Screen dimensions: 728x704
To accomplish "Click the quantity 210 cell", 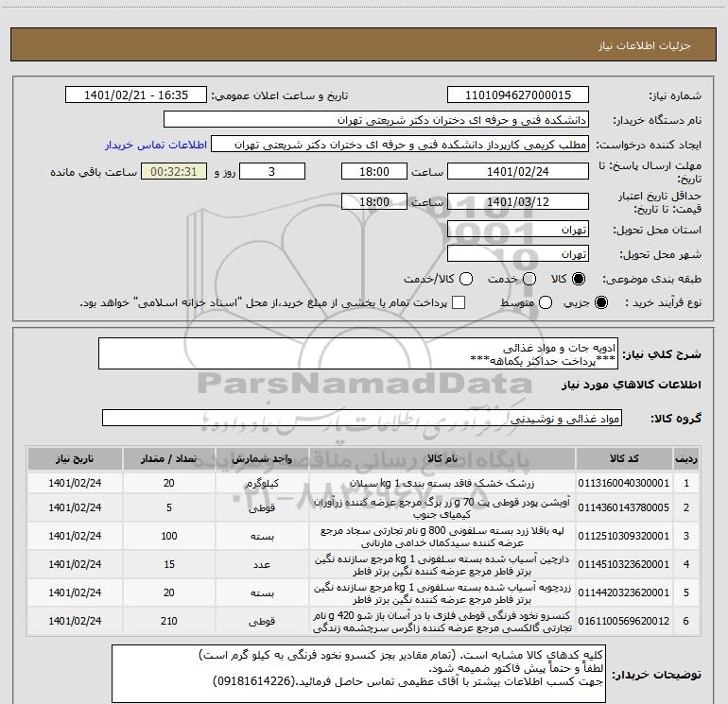I will pyautogui.click(x=169, y=621).
